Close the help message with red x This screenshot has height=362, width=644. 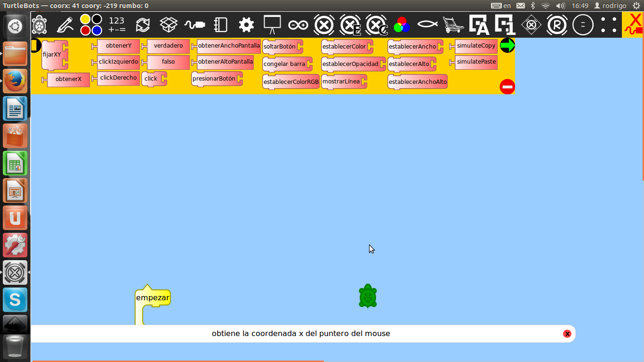click(567, 334)
